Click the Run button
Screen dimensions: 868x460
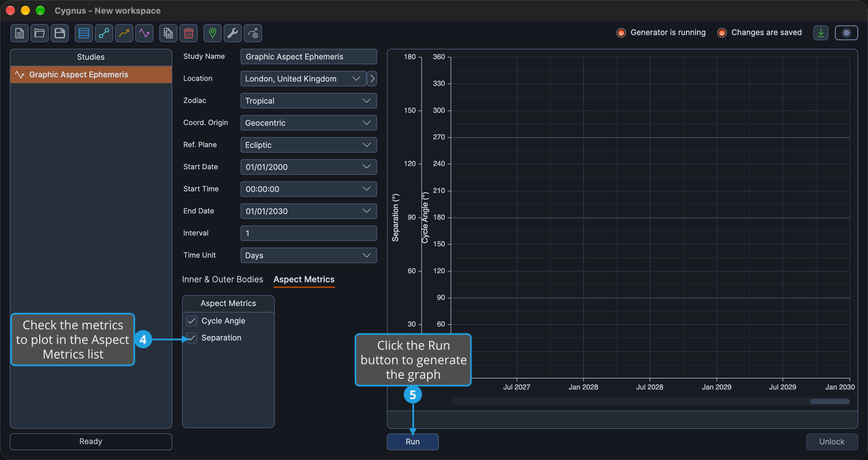pyautogui.click(x=413, y=442)
